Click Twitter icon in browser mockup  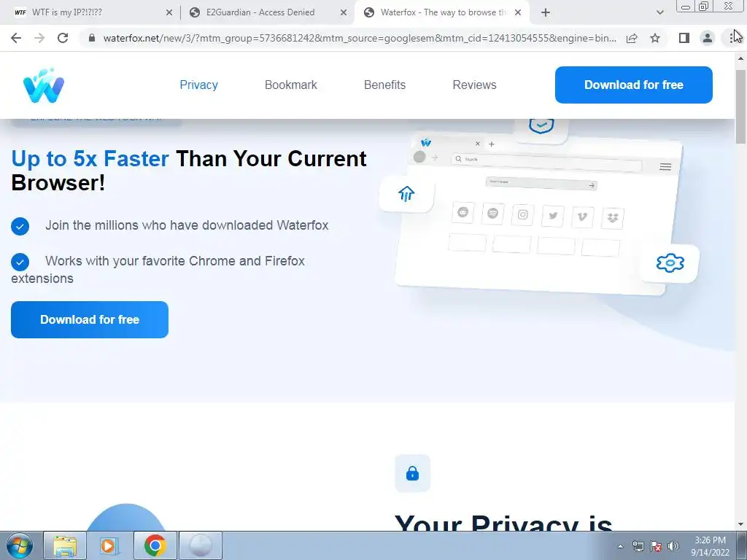[553, 216]
